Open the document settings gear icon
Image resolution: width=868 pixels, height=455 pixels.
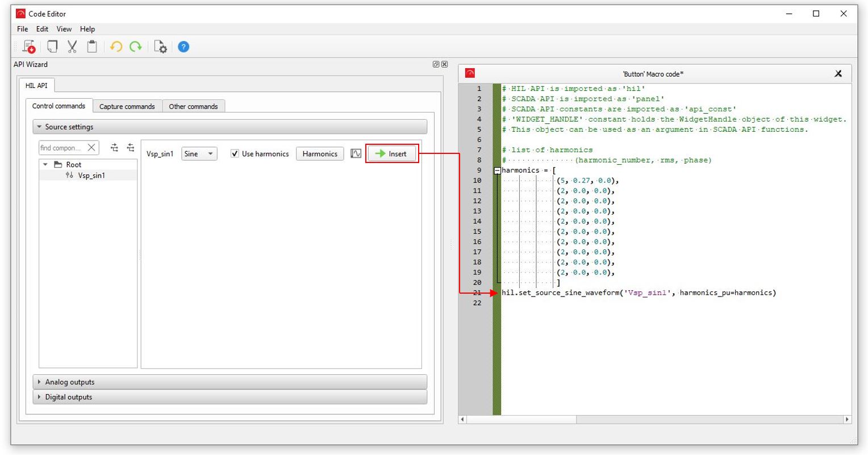[x=160, y=47]
